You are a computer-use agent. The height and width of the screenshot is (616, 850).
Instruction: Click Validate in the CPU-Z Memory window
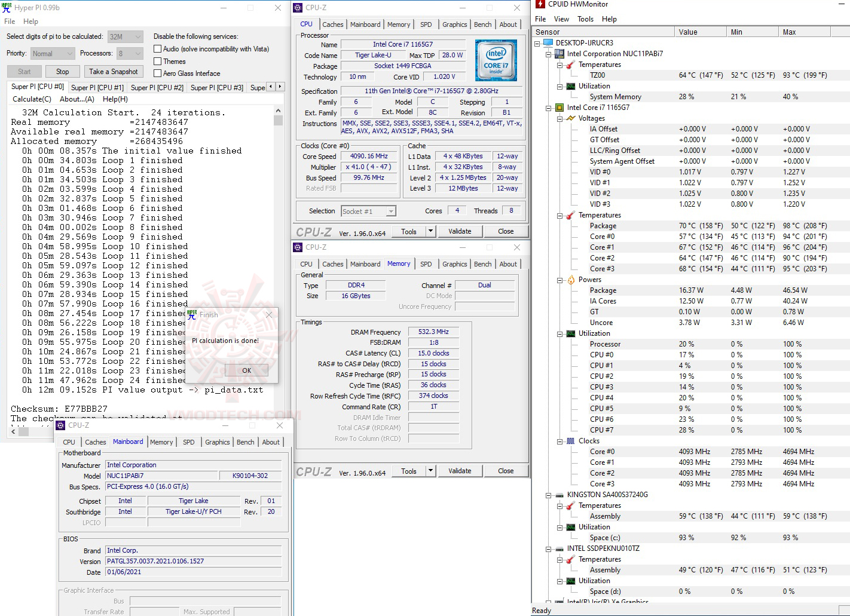click(460, 471)
